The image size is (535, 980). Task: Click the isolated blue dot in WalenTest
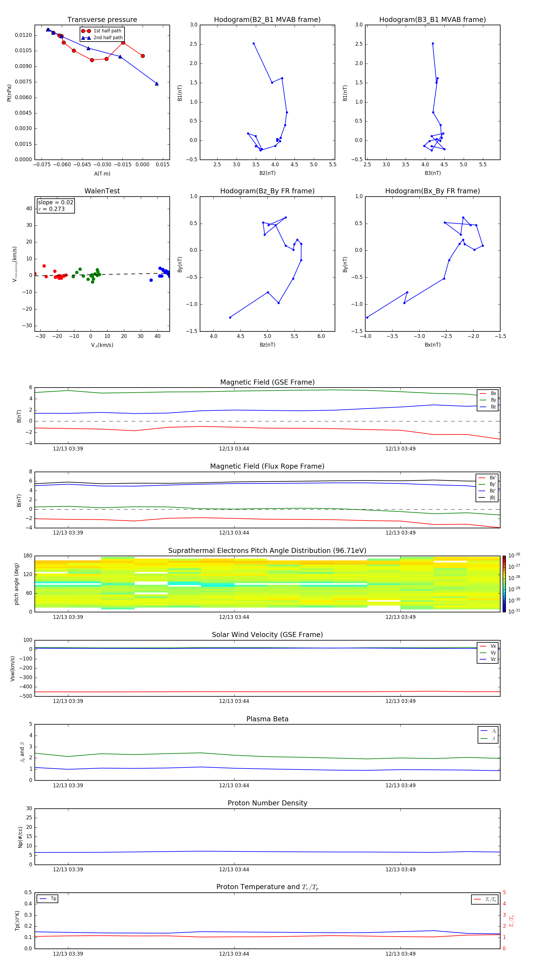click(x=151, y=280)
